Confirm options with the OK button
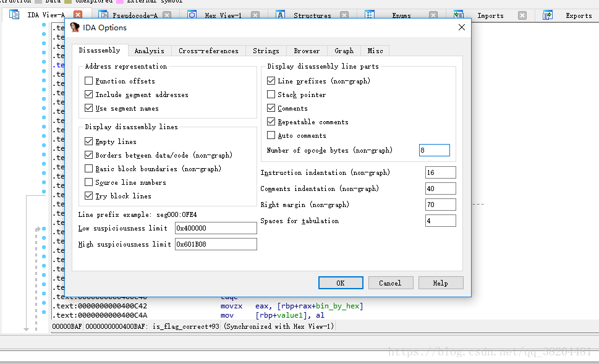 click(x=341, y=283)
